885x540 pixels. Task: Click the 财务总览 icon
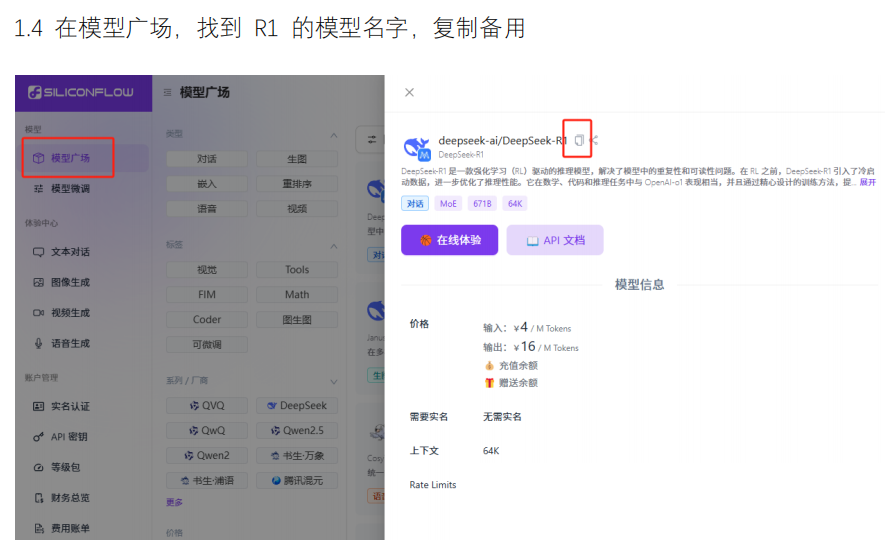pos(38,498)
